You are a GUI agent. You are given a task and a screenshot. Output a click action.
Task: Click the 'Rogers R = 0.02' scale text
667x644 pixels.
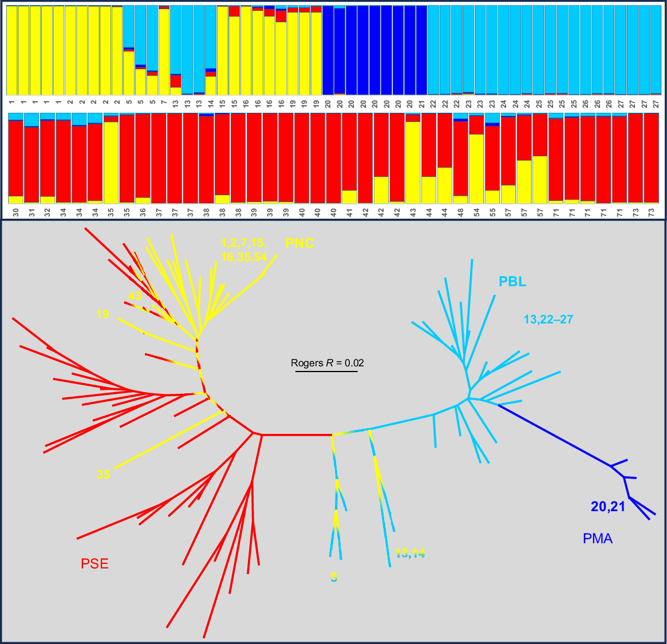tap(327, 362)
